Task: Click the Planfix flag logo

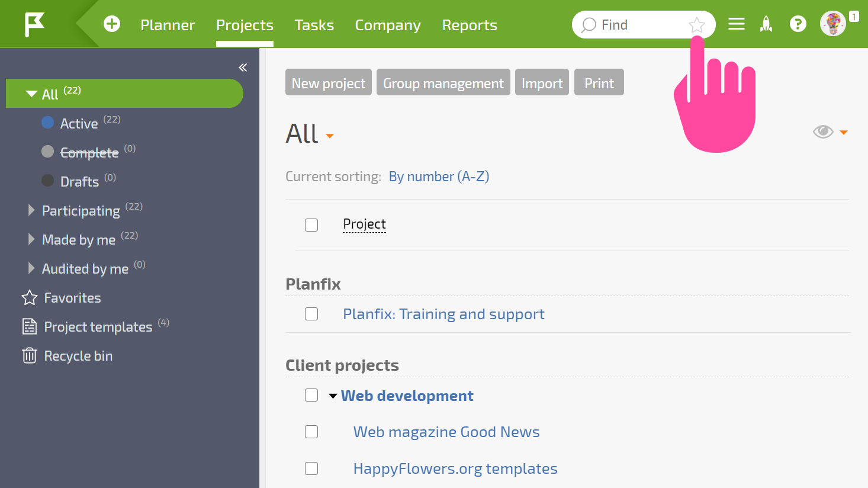Action: click(x=34, y=24)
